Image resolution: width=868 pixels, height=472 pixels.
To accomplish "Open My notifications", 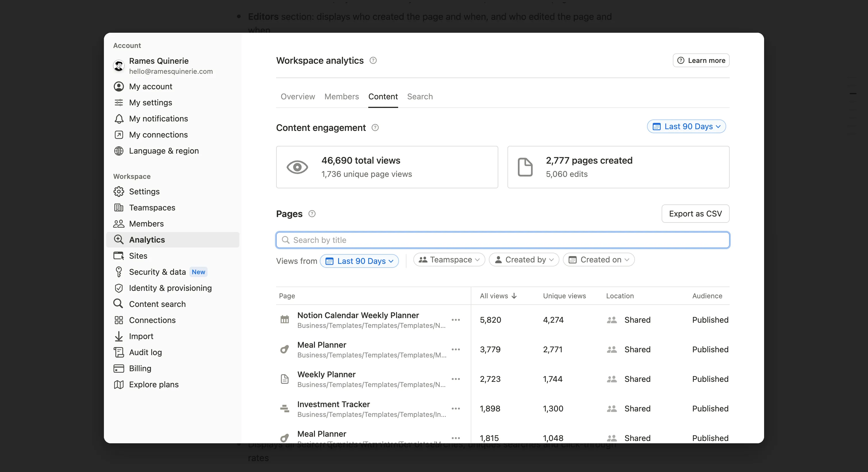I will click(173, 119).
